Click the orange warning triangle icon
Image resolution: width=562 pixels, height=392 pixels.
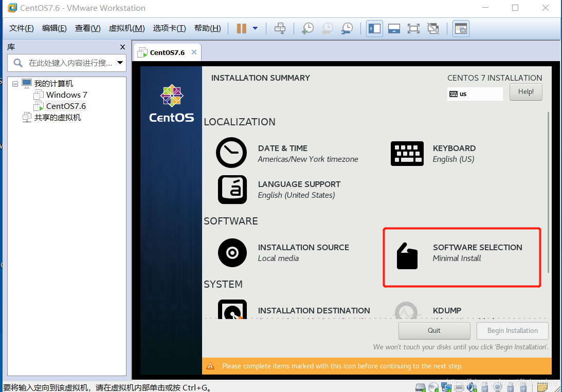click(210, 366)
